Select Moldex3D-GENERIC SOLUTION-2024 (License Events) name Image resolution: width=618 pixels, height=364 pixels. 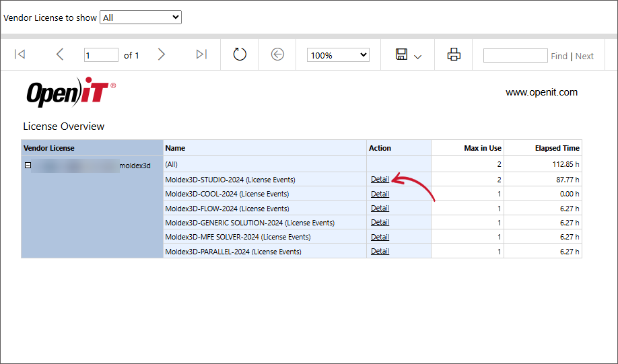250,223
